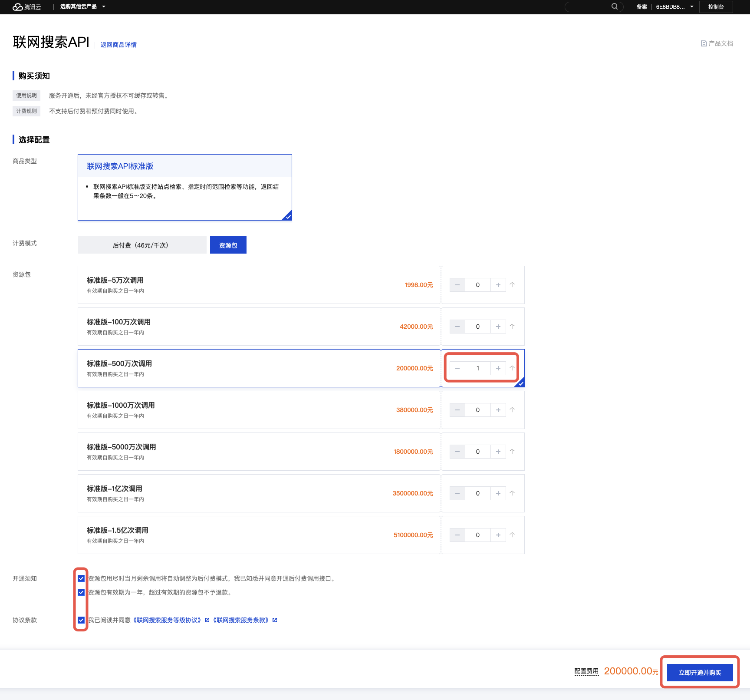Click up-arrow icon beside 标准版-1000万次调用
The height and width of the screenshot is (700, 750).
(x=512, y=410)
